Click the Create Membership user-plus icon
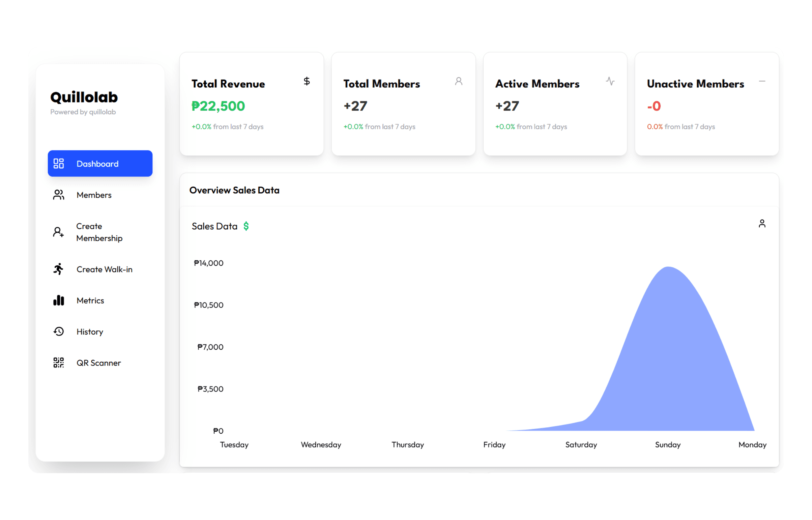The height and width of the screenshot is (520, 812). tap(58, 232)
